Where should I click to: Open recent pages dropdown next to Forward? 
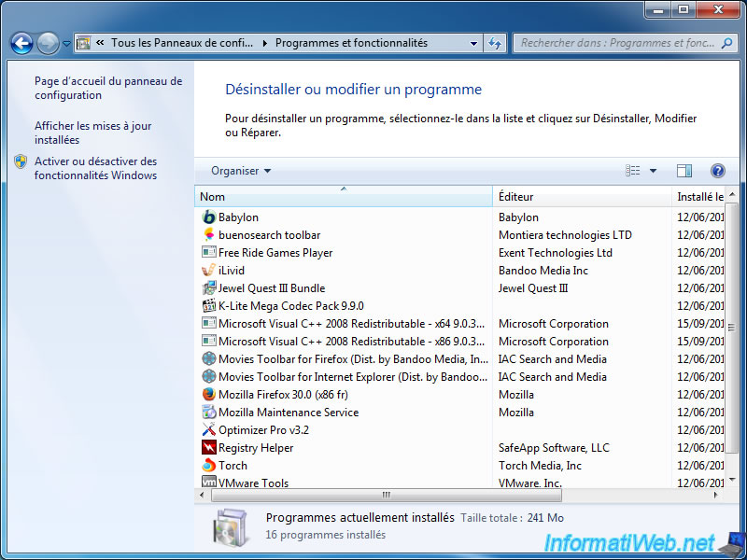[66, 44]
